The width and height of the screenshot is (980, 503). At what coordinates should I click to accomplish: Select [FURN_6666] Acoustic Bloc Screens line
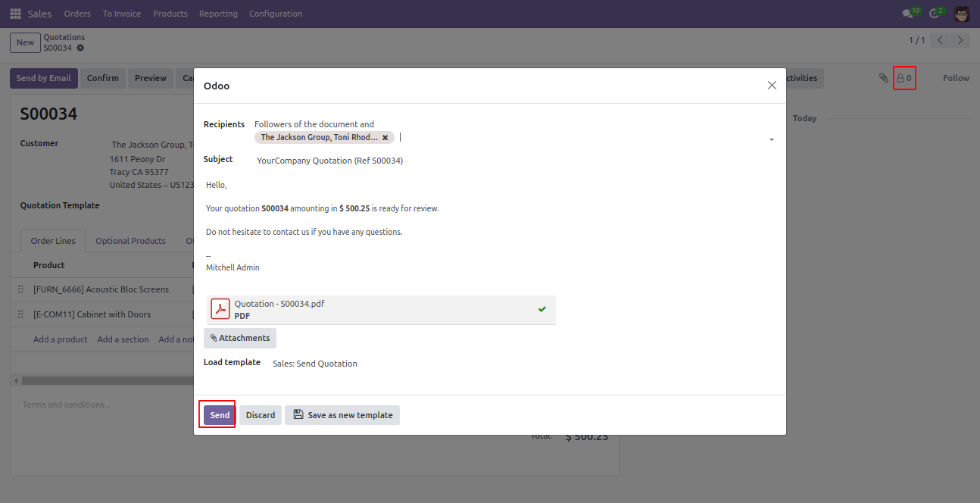[x=101, y=289]
